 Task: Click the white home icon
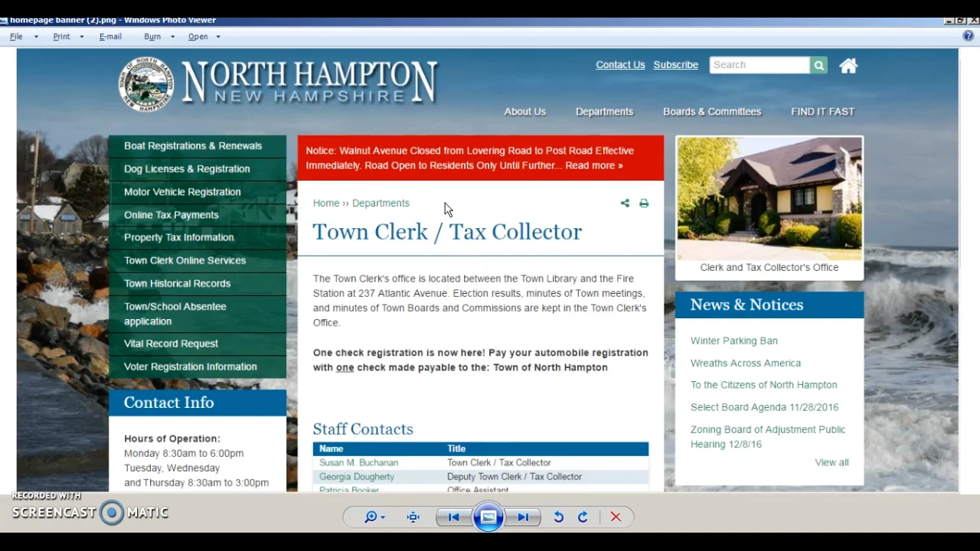848,66
